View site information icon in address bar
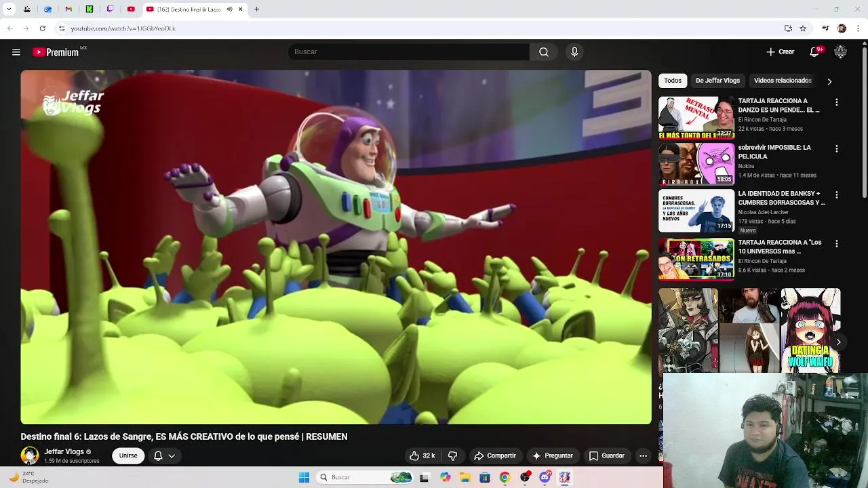 (62, 28)
